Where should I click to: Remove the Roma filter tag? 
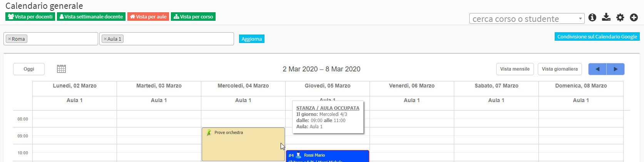coord(10,39)
